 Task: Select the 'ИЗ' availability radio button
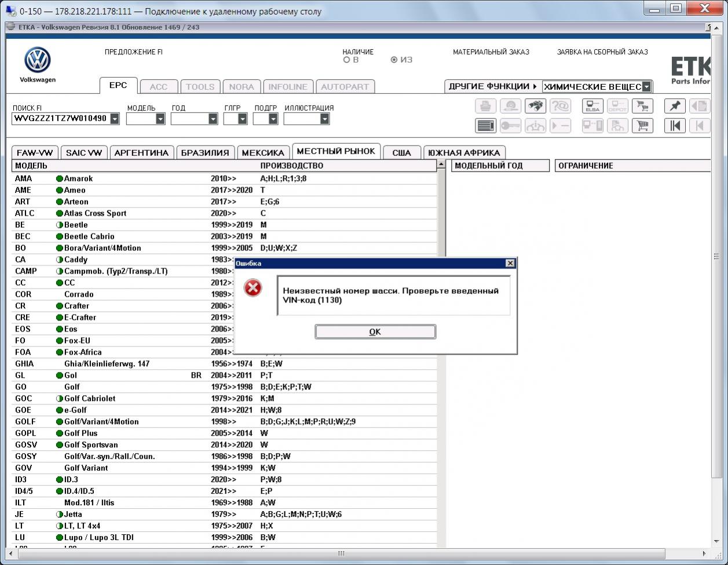pos(394,60)
